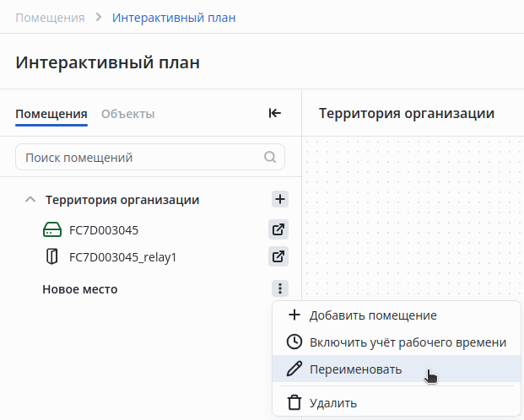Switch to the Объекты tab
Screen dimensions: 524x420
[127, 114]
